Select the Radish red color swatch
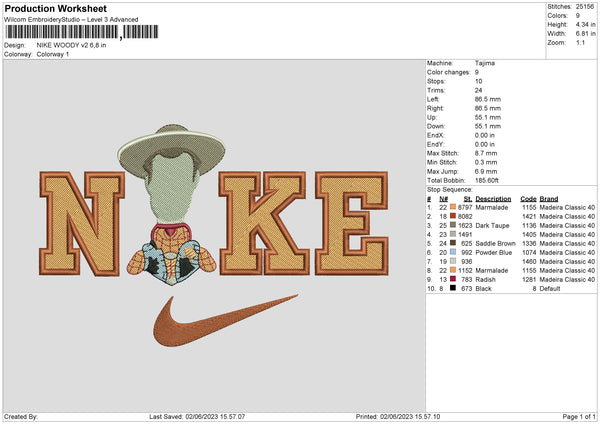Screen dimensions: 600x424 pyautogui.click(x=453, y=279)
